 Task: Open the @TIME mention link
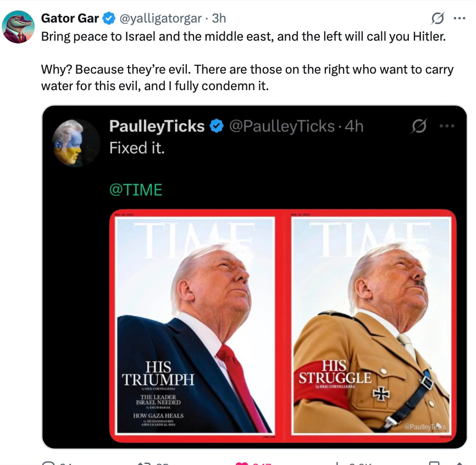point(136,190)
